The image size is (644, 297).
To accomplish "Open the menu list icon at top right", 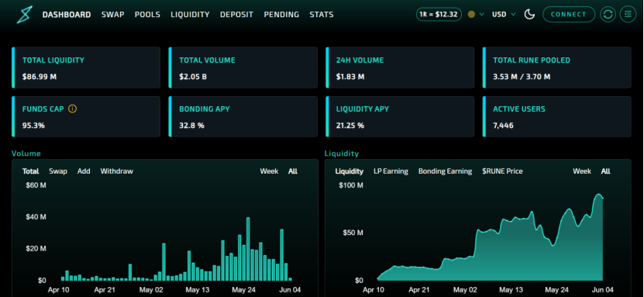I will 628,15.
